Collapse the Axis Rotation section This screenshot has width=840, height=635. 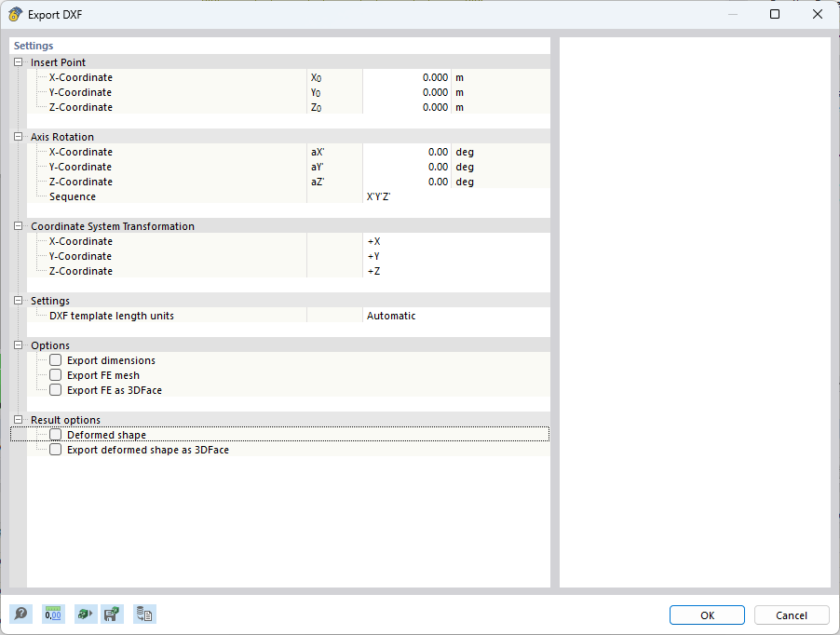pyautogui.click(x=17, y=136)
